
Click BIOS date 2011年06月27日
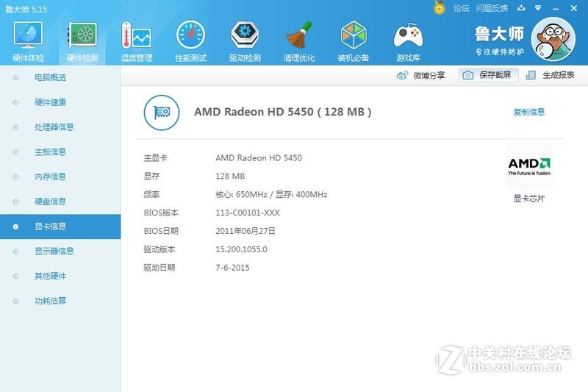(x=245, y=231)
